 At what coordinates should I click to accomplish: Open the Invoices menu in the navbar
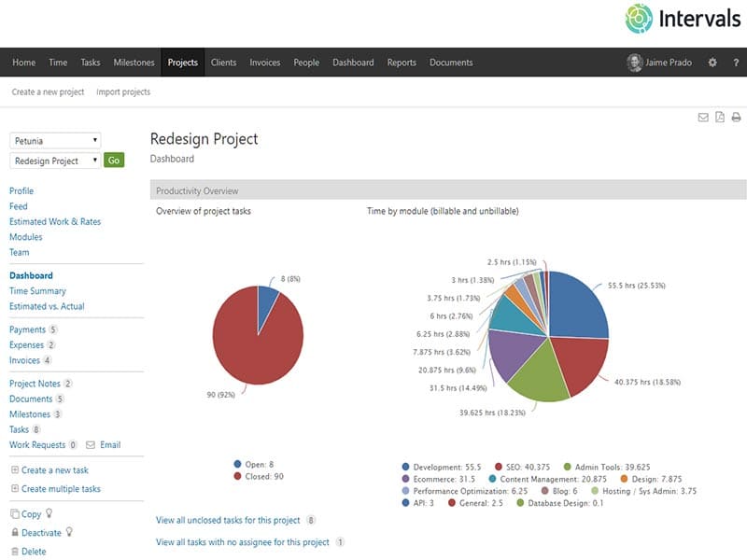(264, 63)
